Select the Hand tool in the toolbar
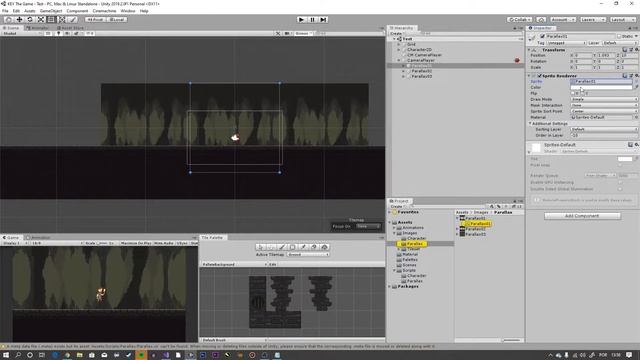Image resolution: width=640 pixels, height=360 pixels. [9, 19]
